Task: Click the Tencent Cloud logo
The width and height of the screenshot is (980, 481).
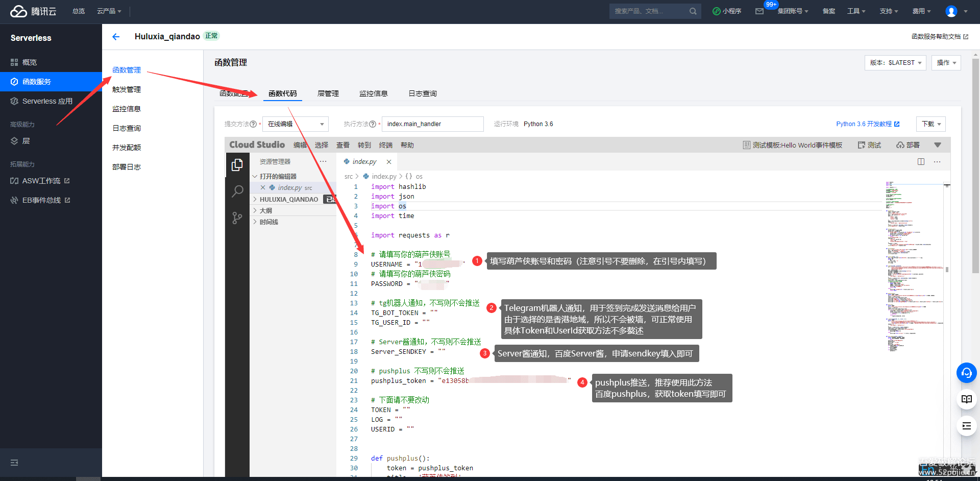Action: pos(33,11)
